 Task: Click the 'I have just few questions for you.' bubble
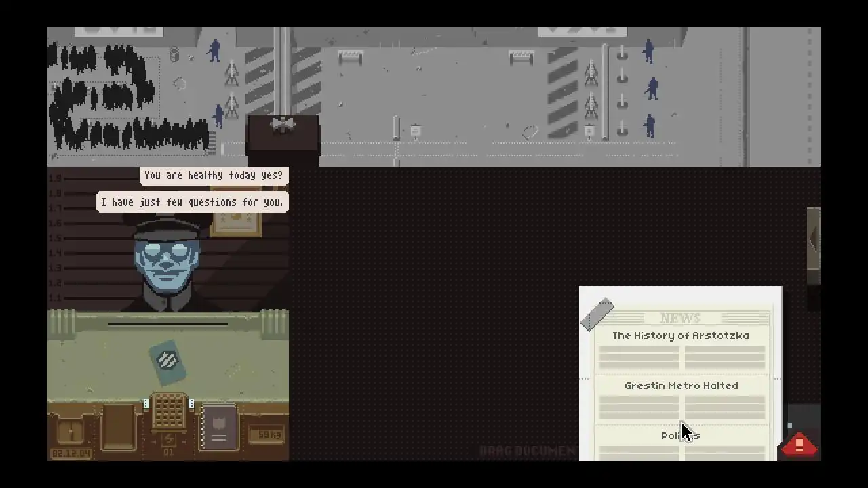tap(192, 202)
